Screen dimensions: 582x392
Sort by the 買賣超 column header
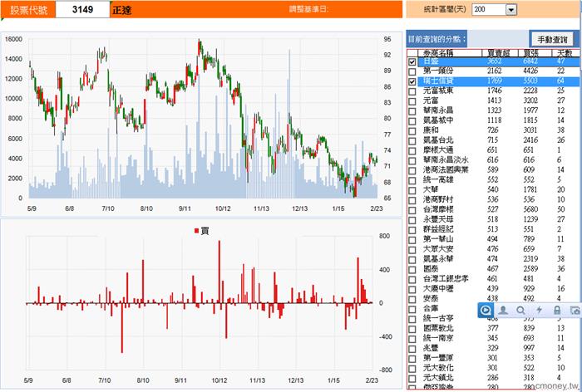(495, 52)
